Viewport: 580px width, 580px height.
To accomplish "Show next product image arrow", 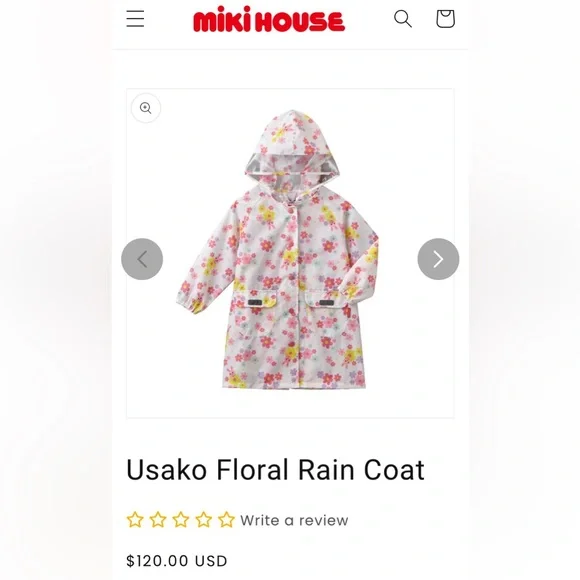I will pos(438,259).
